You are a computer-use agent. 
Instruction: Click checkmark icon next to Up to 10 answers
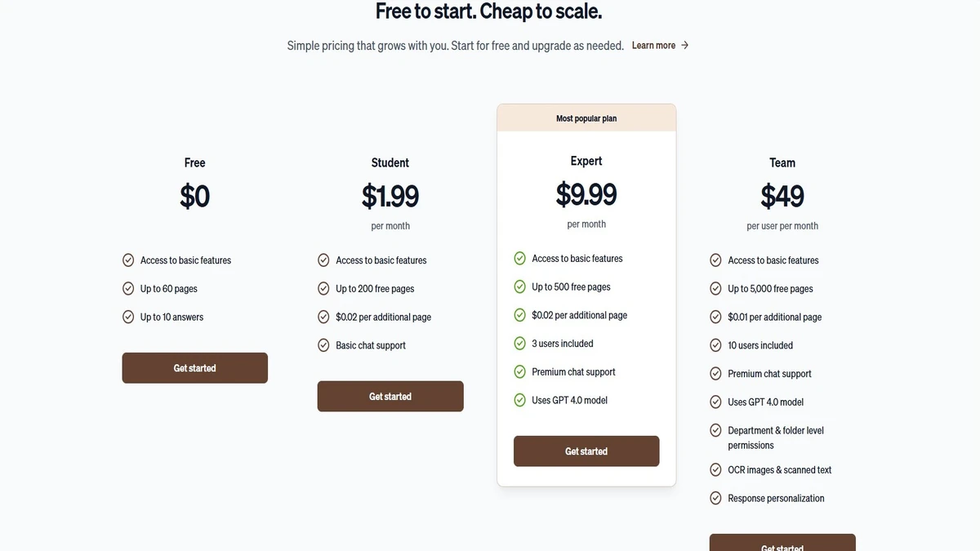[x=128, y=317]
